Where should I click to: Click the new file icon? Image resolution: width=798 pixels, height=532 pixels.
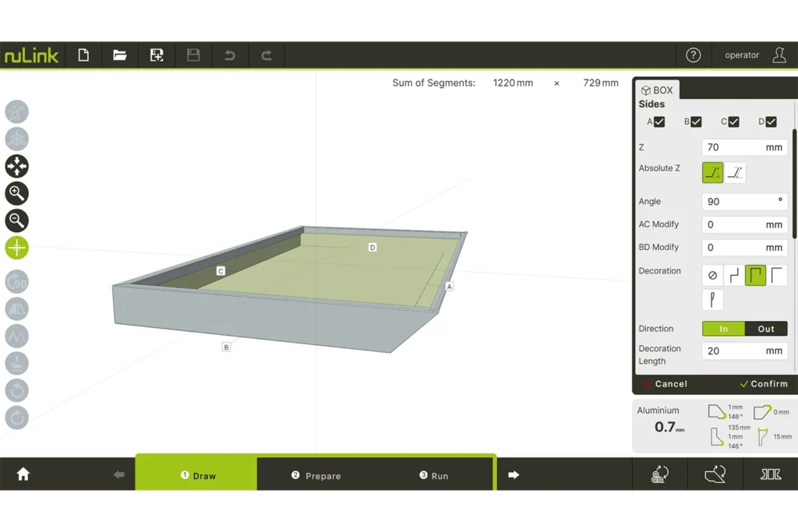click(x=83, y=55)
